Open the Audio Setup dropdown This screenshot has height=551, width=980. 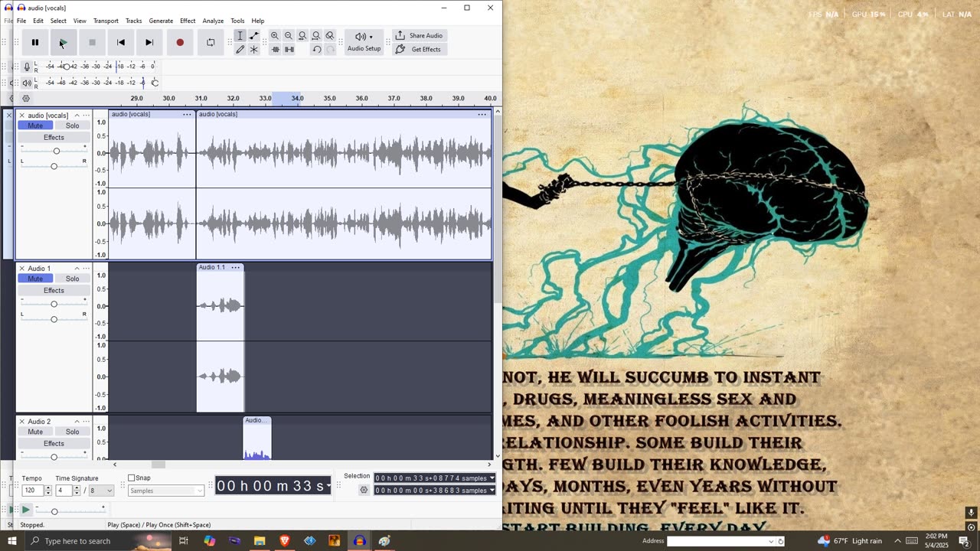click(364, 42)
